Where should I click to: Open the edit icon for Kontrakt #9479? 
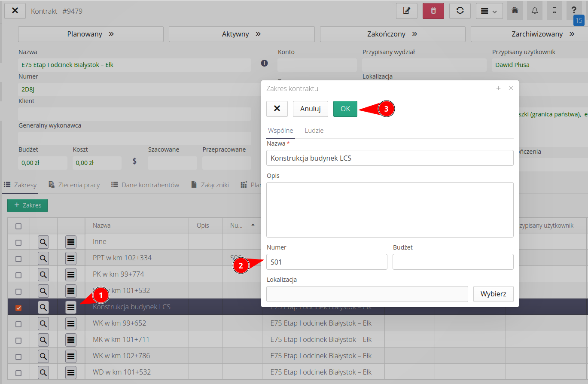coord(406,11)
